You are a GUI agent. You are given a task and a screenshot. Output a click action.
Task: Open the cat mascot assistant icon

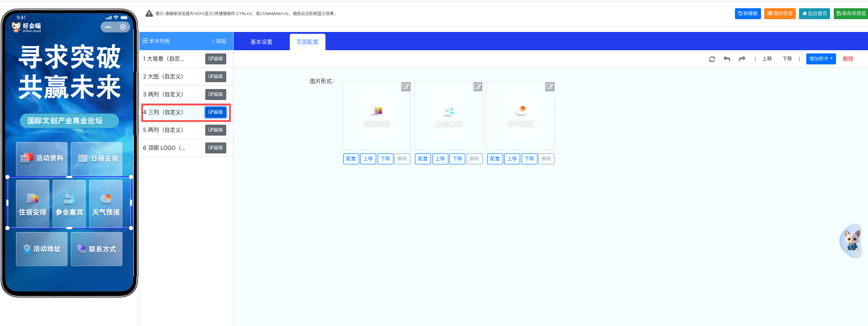852,241
